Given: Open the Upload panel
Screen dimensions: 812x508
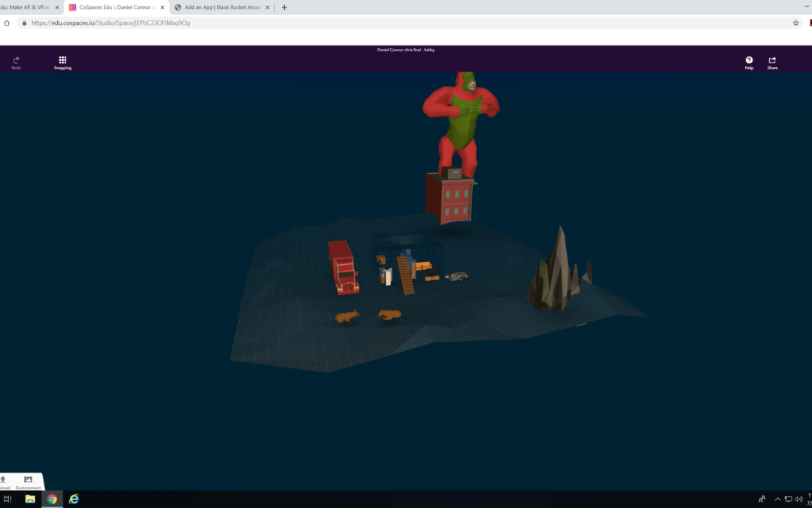Looking at the screenshot, I should 3,482.
